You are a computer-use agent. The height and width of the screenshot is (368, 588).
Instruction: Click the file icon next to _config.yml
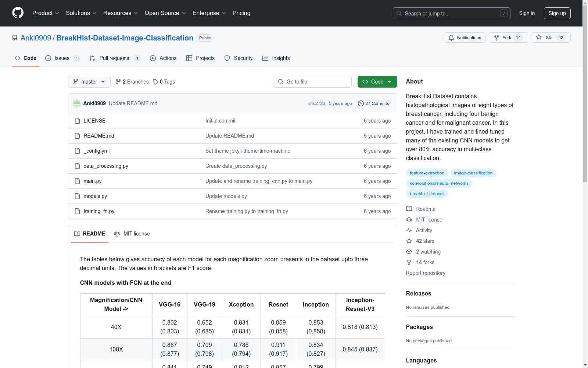[77, 151]
